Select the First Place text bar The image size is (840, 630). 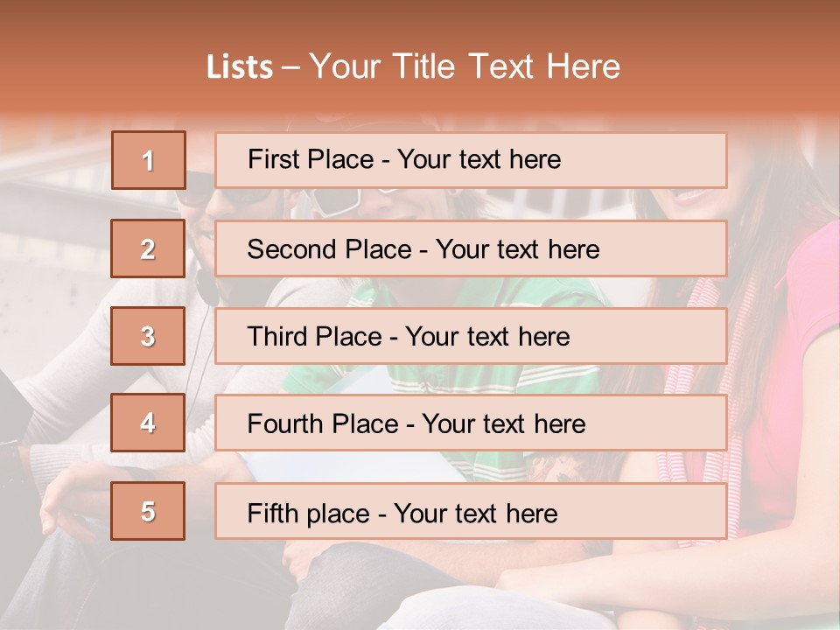click(x=471, y=160)
